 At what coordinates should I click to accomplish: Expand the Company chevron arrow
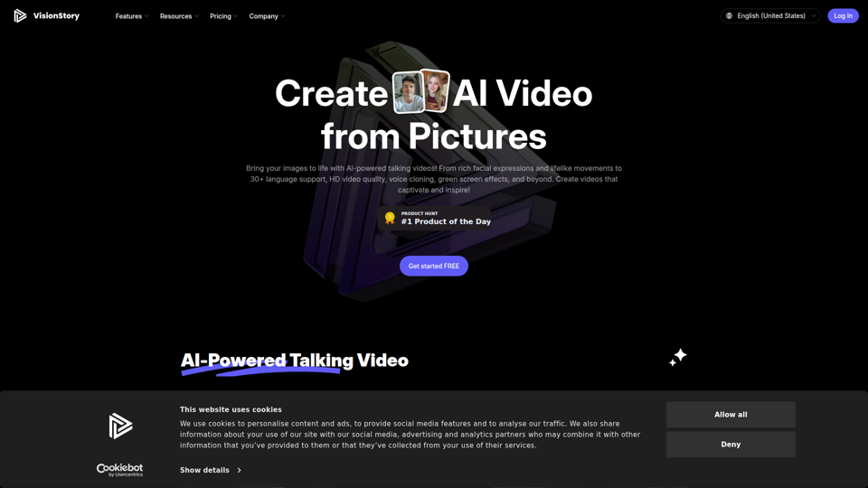pyautogui.click(x=283, y=16)
